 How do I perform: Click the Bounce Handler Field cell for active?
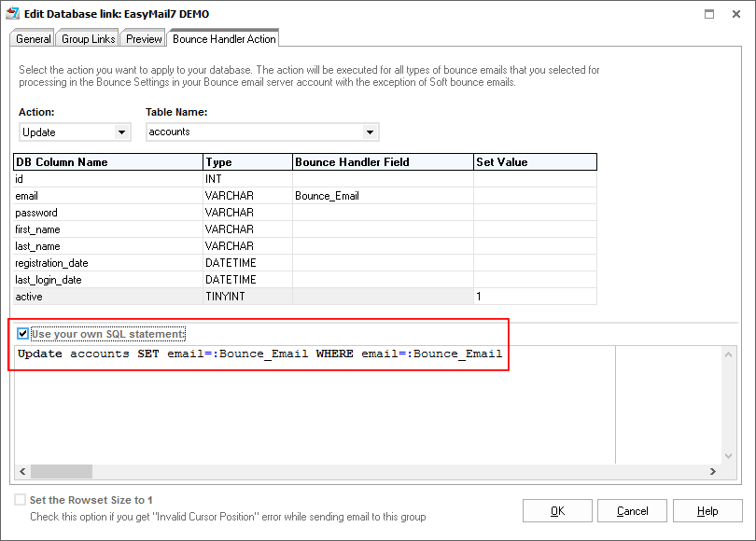383,297
